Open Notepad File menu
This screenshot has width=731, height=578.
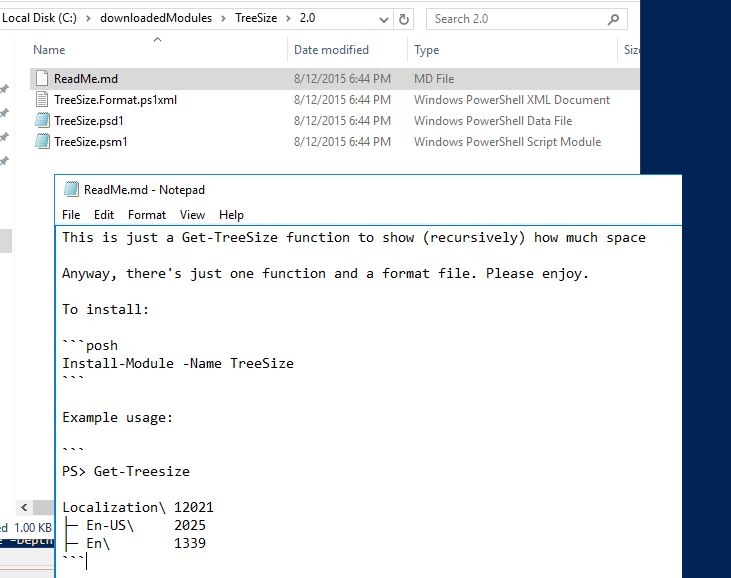(x=71, y=215)
